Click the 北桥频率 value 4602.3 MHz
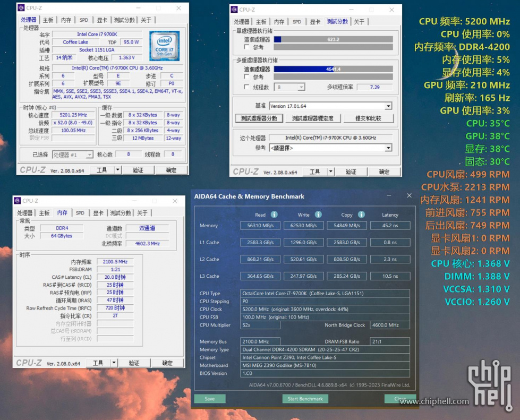 [148, 243]
